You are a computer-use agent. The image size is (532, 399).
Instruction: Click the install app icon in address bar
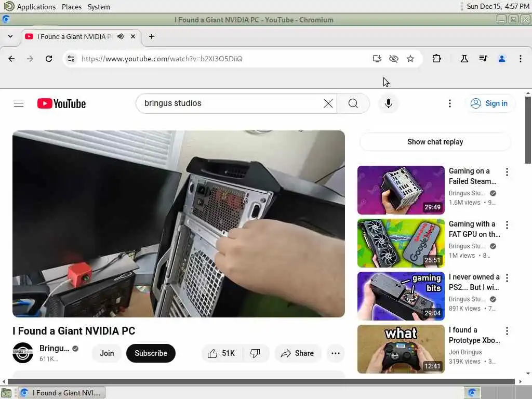377,59
